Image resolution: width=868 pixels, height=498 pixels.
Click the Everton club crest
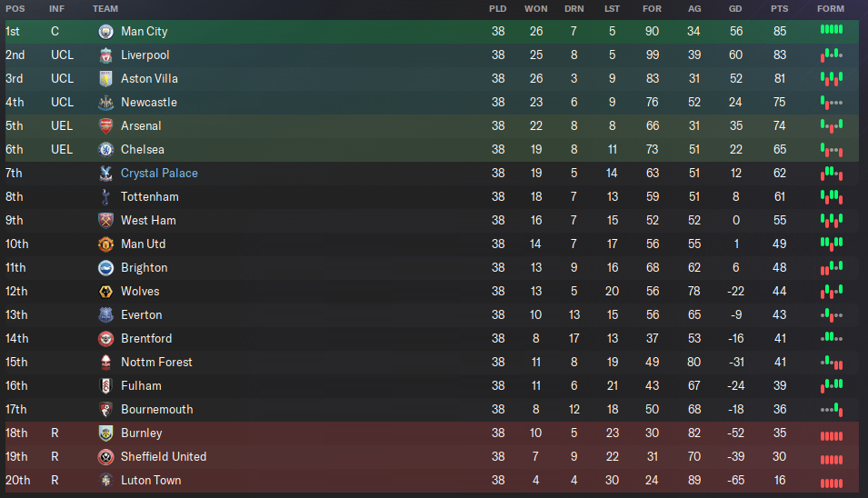coord(105,314)
